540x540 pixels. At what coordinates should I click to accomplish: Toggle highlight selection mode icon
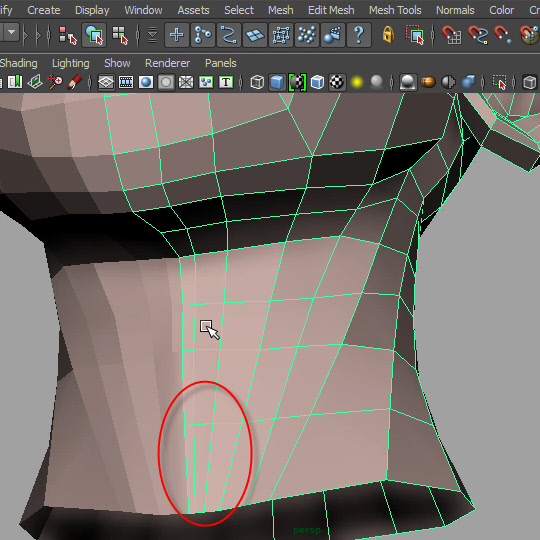[415, 35]
